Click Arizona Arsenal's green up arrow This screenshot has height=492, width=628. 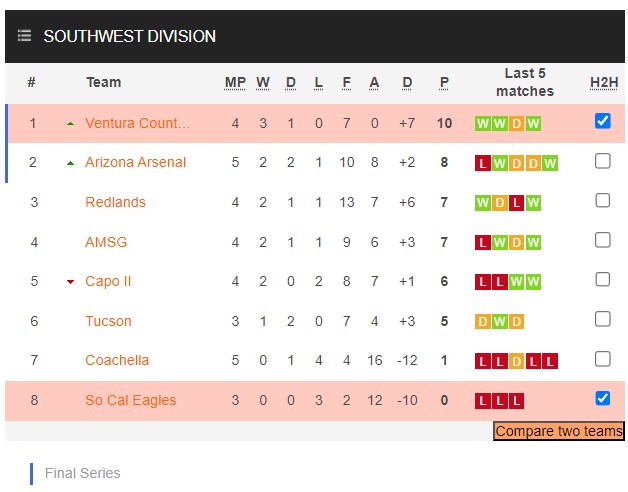pos(70,163)
